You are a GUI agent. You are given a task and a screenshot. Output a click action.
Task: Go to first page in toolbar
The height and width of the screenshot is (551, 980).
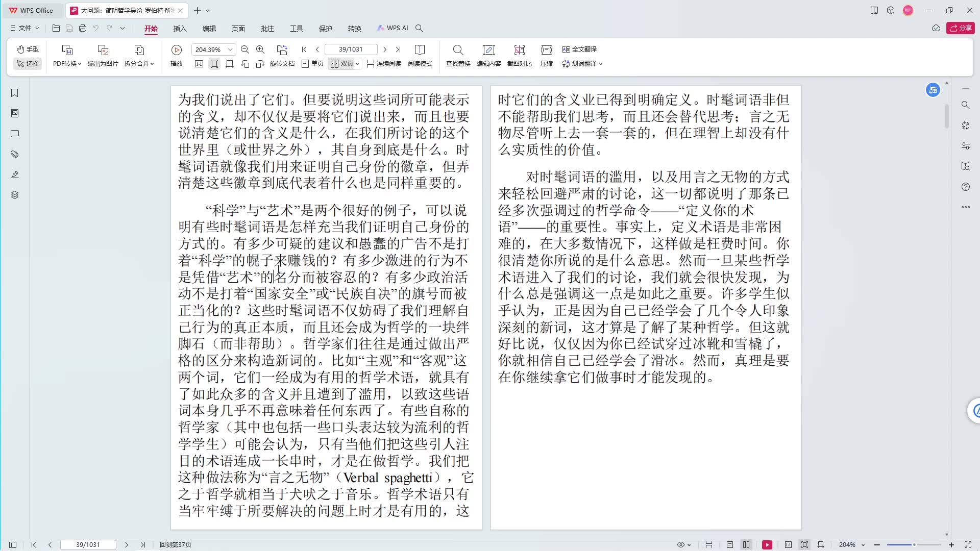click(304, 49)
